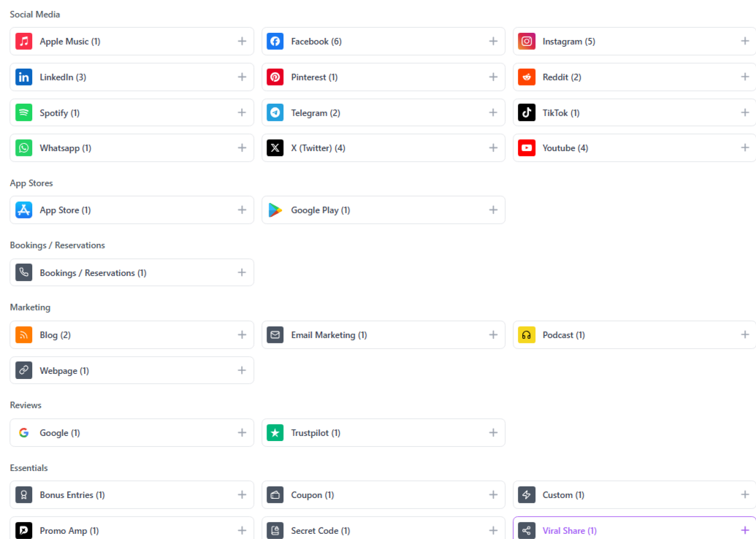This screenshot has width=756, height=539.
Task: Select the X (Twitter) (4) label
Action: pyautogui.click(x=318, y=148)
